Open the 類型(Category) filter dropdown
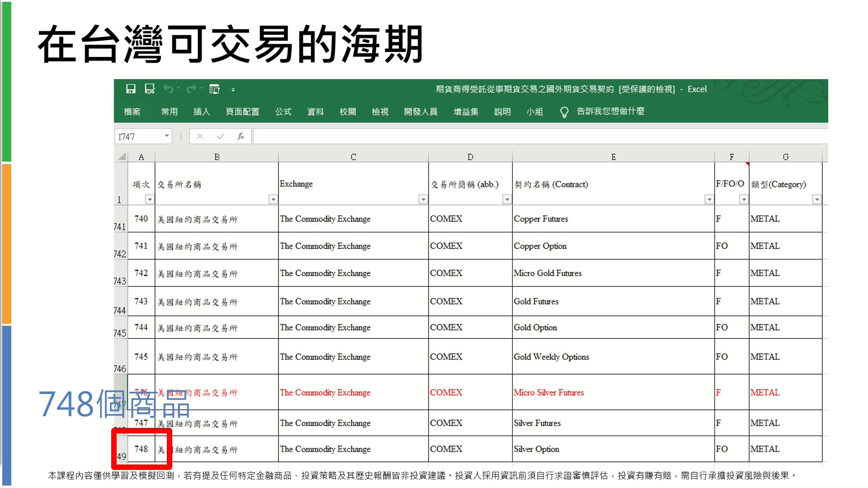The width and height of the screenshot is (868, 488). point(816,199)
